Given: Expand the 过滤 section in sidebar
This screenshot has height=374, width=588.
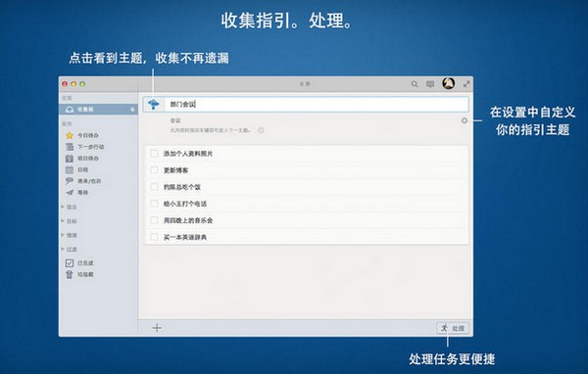Looking at the screenshot, I should [x=69, y=250].
